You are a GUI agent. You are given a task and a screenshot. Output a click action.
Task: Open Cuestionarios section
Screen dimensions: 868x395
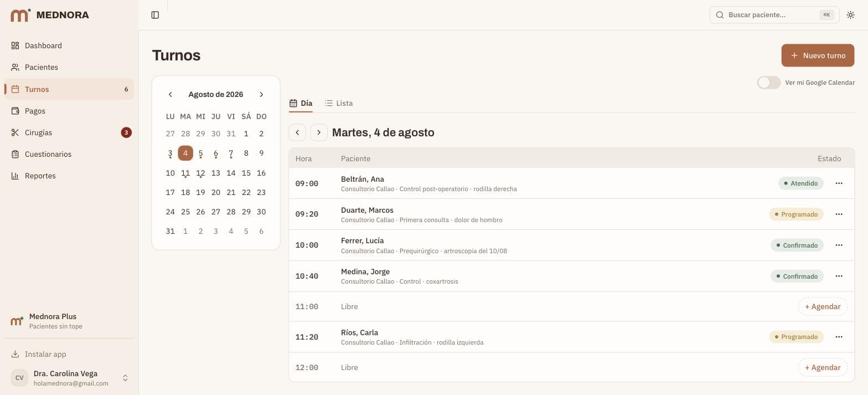pos(69,154)
